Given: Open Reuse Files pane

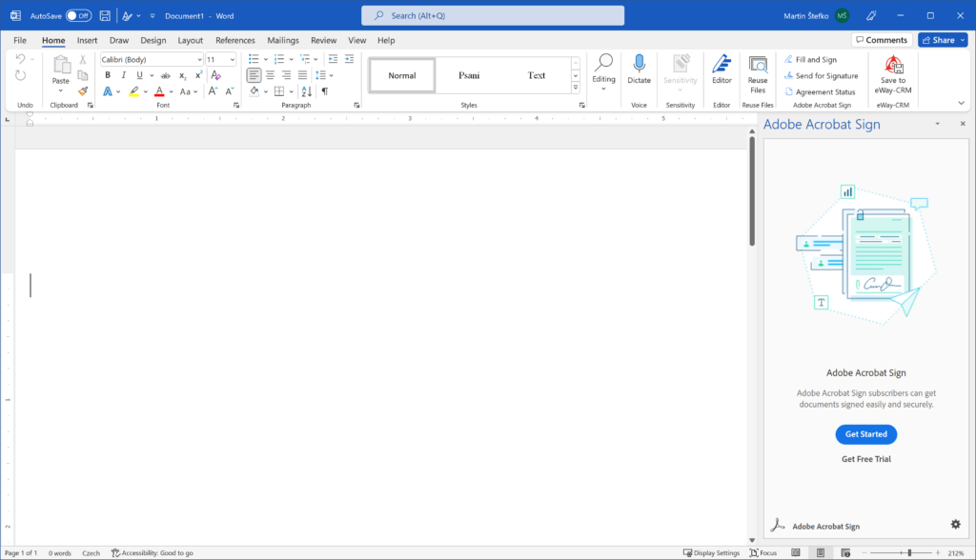Looking at the screenshot, I should 758,74.
